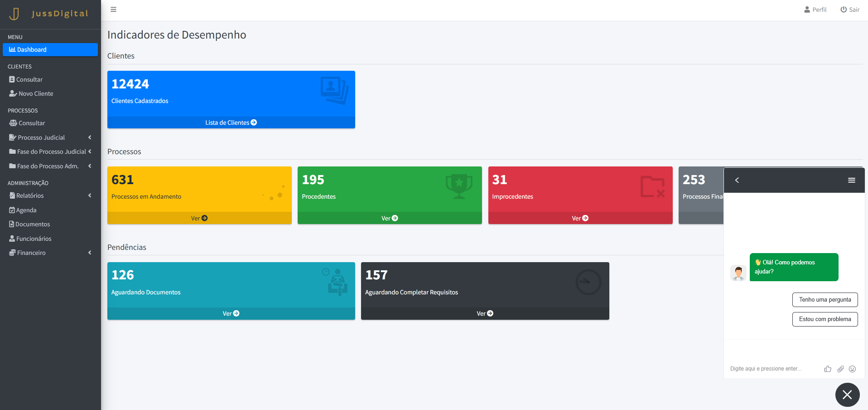Select Dashboard in the sidebar menu

tap(50, 50)
